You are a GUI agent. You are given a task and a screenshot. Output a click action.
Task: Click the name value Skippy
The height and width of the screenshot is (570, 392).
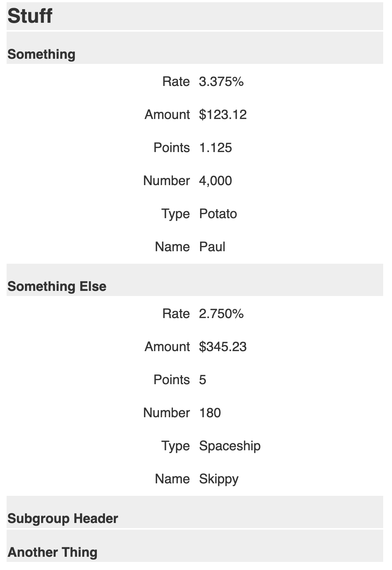click(x=219, y=479)
